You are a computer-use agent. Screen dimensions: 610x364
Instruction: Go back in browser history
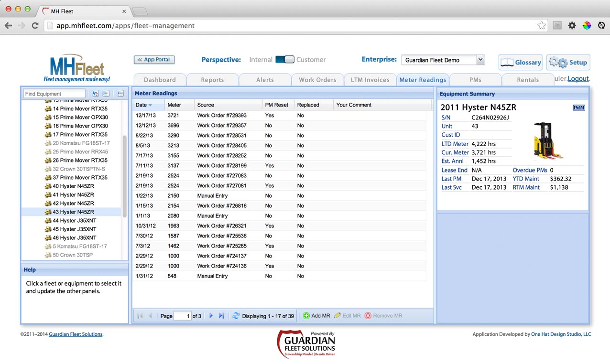[x=8, y=26]
